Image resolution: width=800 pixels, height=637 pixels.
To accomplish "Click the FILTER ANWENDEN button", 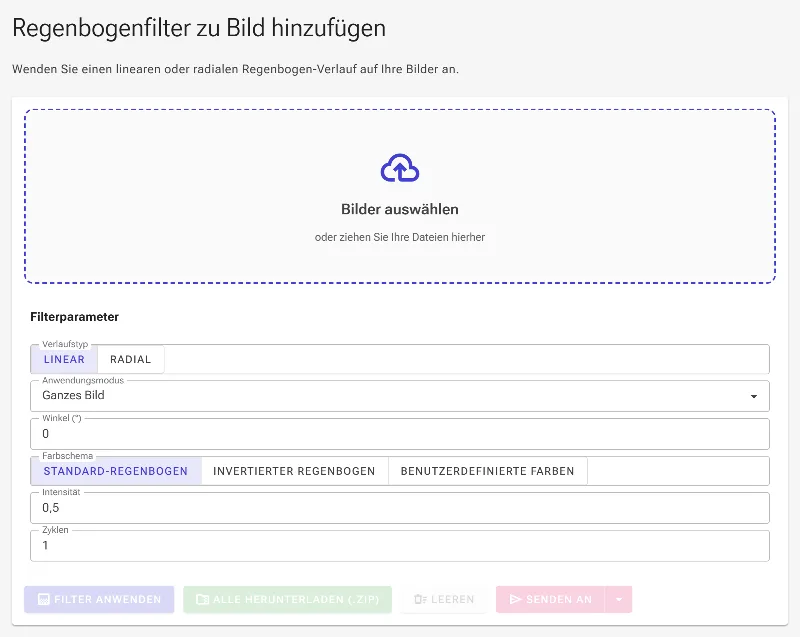I will (99, 599).
